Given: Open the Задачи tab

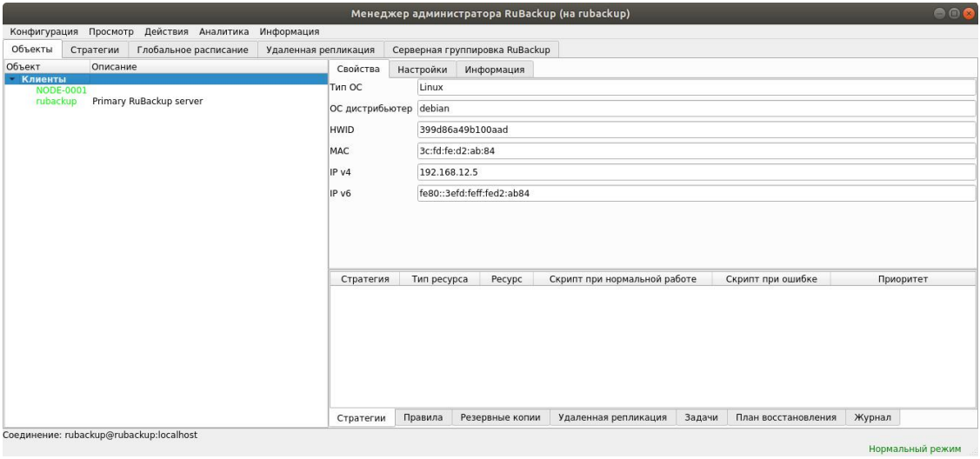Looking at the screenshot, I should tap(701, 417).
